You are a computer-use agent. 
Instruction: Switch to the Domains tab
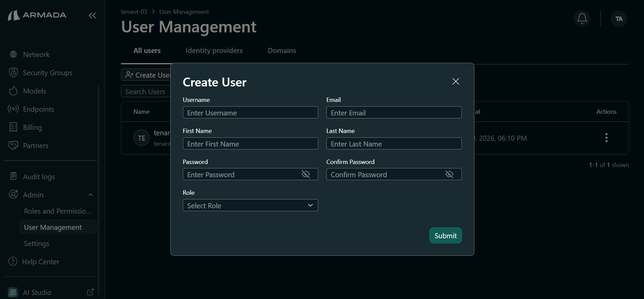282,51
